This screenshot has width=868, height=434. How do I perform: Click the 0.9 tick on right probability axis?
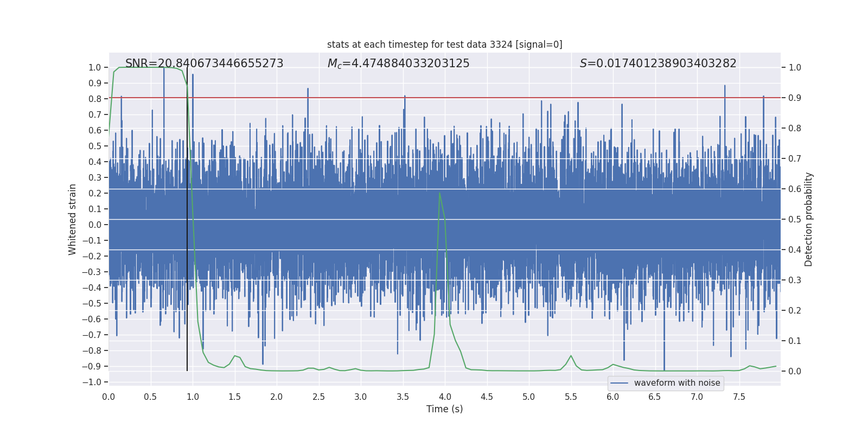click(x=795, y=98)
